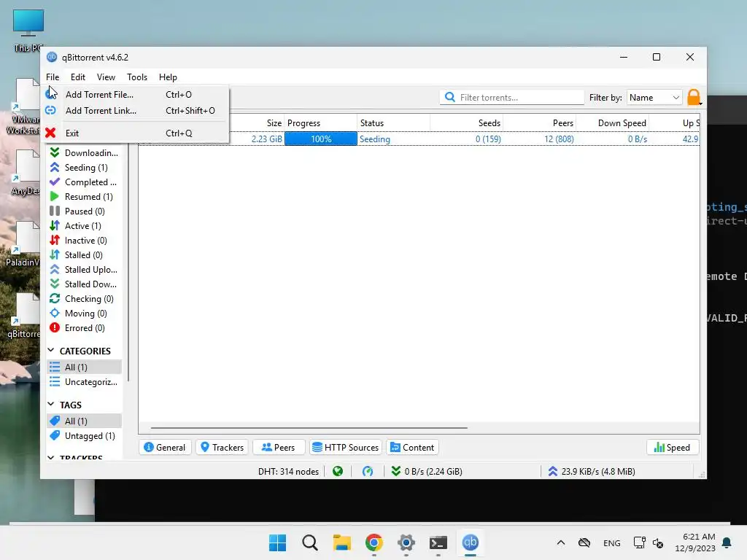Image resolution: width=747 pixels, height=560 pixels.
Task: Select Exit in the File menu
Action: [136, 133]
